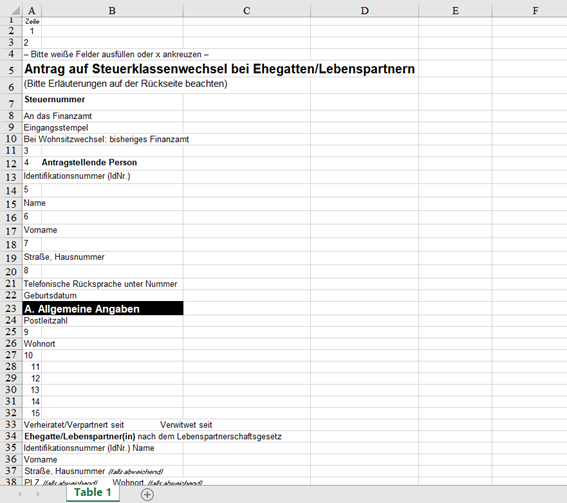Select cell A27 containing 10

[32, 355]
